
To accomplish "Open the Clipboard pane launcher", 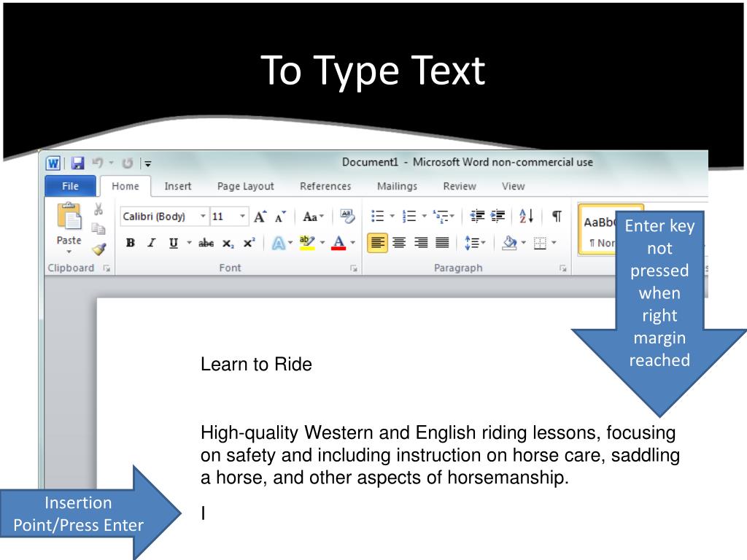I will pyautogui.click(x=107, y=268).
